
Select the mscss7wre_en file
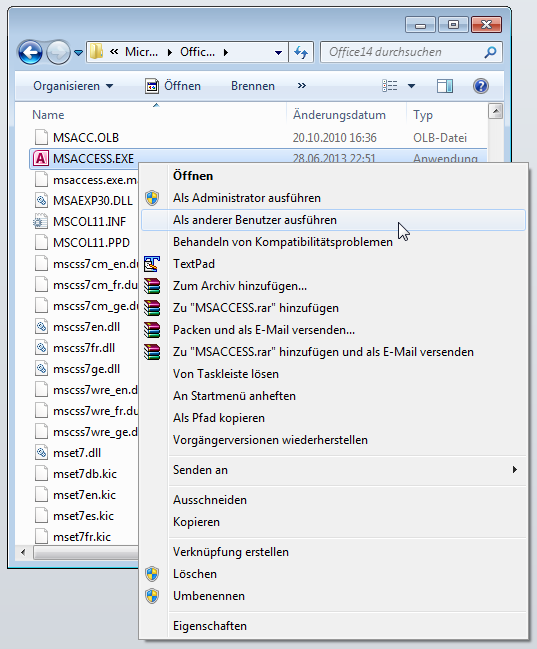point(85,390)
